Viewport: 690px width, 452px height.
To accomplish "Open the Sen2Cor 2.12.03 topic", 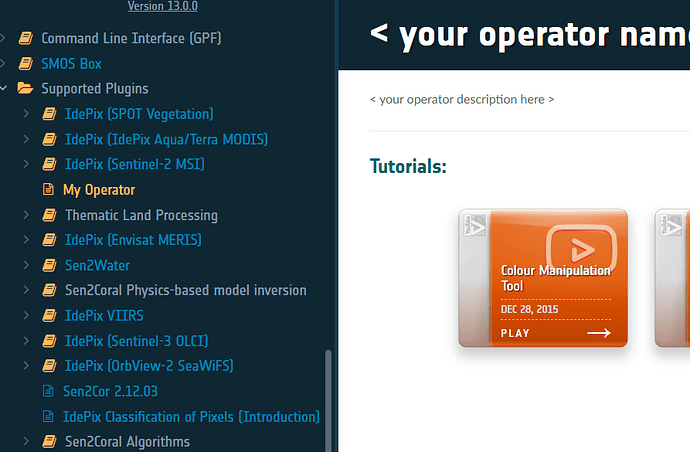I will 110,391.
